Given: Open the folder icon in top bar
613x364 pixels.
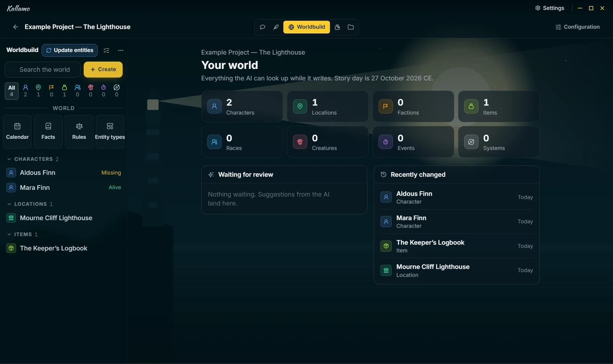Looking at the screenshot, I should [351, 27].
